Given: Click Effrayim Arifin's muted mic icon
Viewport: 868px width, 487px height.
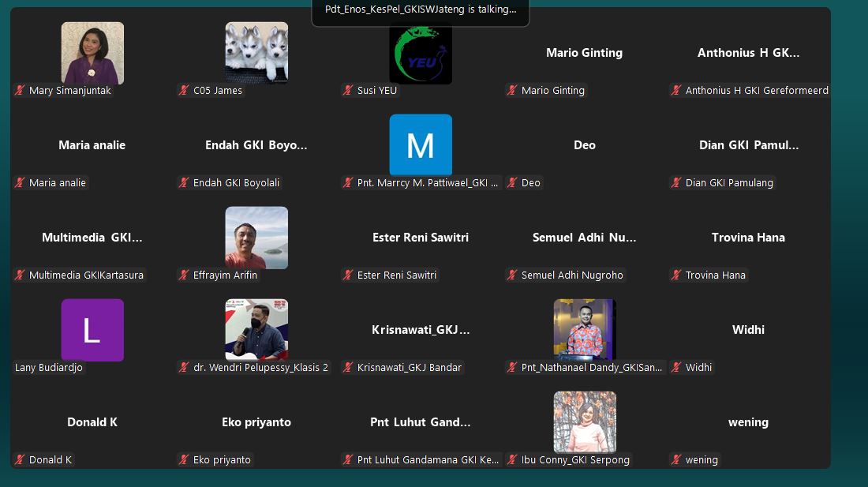Looking at the screenshot, I should (x=185, y=275).
